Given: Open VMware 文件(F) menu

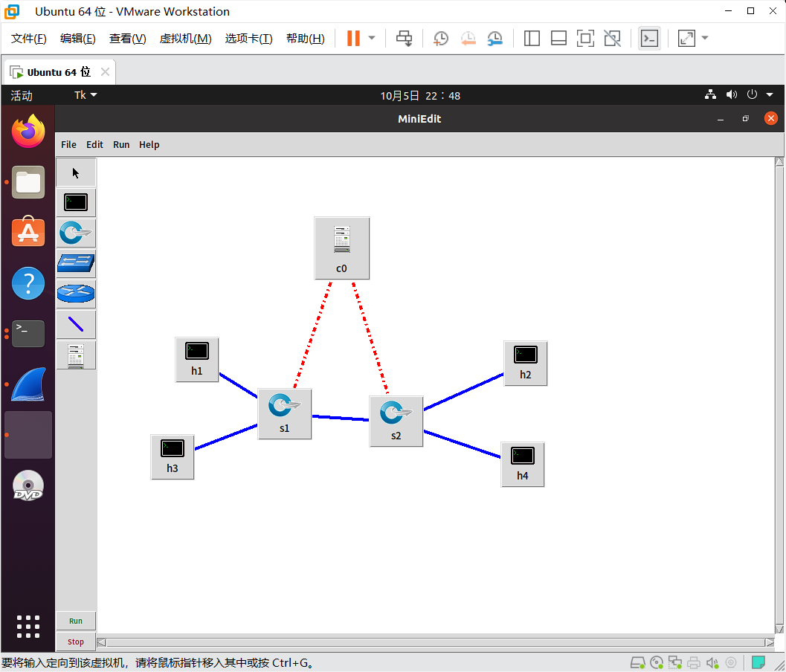Looking at the screenshot, I should pos(28,39).
